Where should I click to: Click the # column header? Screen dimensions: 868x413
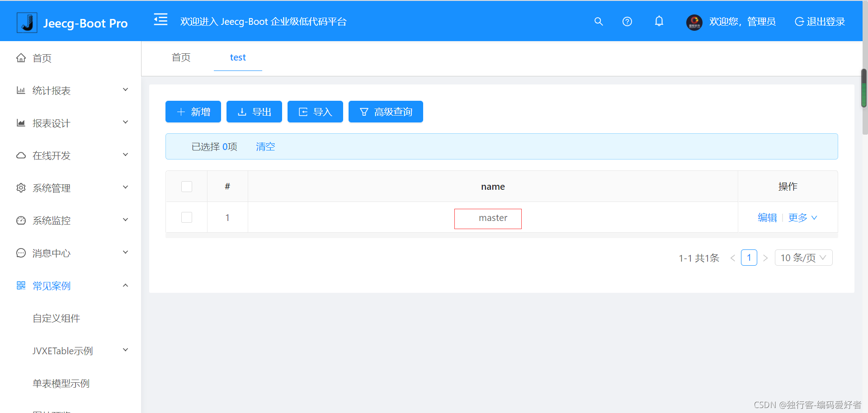[x=227, y=187]
